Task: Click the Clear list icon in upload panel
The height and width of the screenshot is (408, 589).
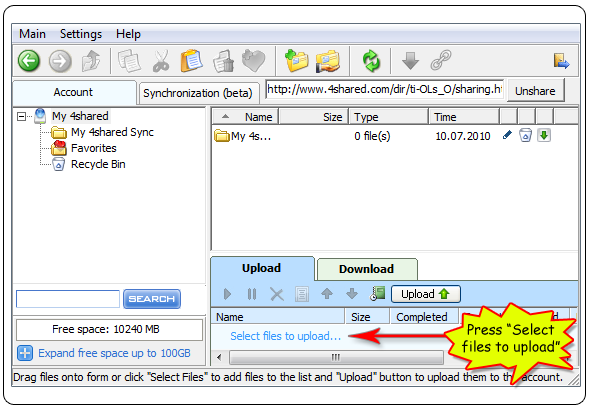Action: [x=302, y=295]
